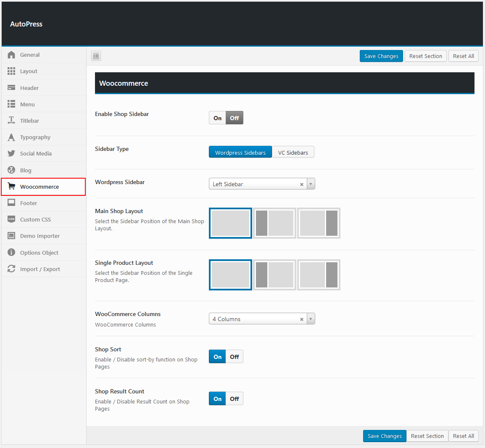The height and width of the screenshot is (448, 485).
Task: Click the 4 Columns select field
Action: point(262,319)
